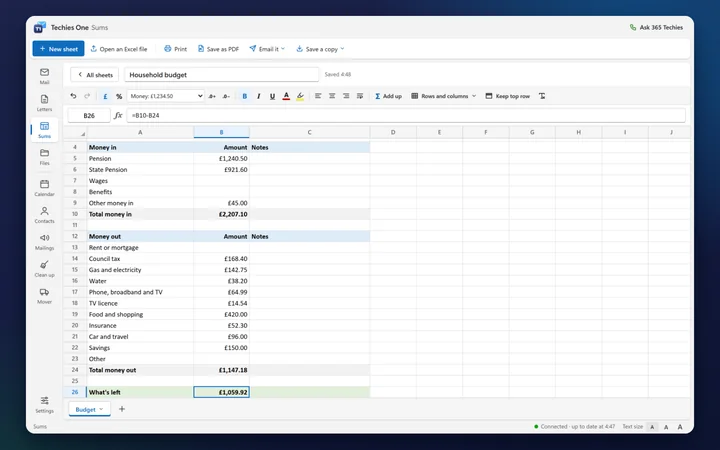Open the Mover tool
Image resolution: width=720 pixels, height=450 pixels.
[44, 296]
